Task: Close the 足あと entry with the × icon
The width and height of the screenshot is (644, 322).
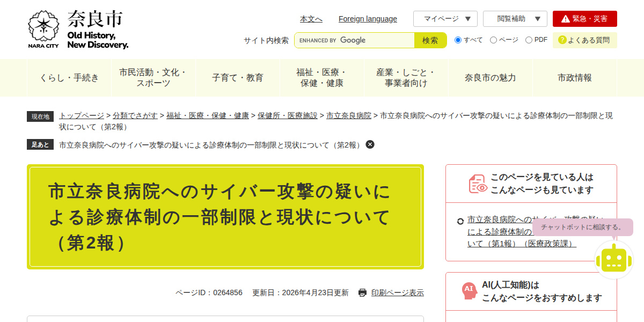Action: [369, 144]
